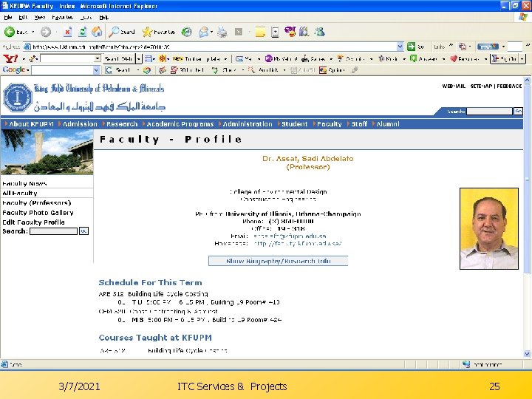The height and width of the screenshot is (399, 532).
Task: Click the yellow folder toolbar icon
Action: pyautogui.click(x=260, y=32)
